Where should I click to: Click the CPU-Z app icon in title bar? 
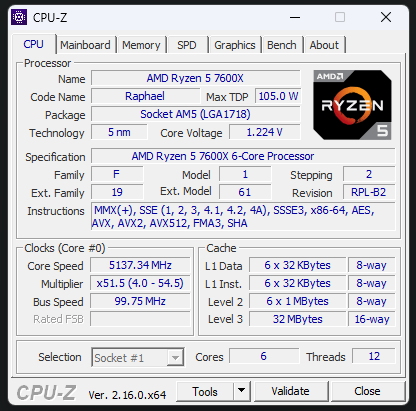coord(19,17)
